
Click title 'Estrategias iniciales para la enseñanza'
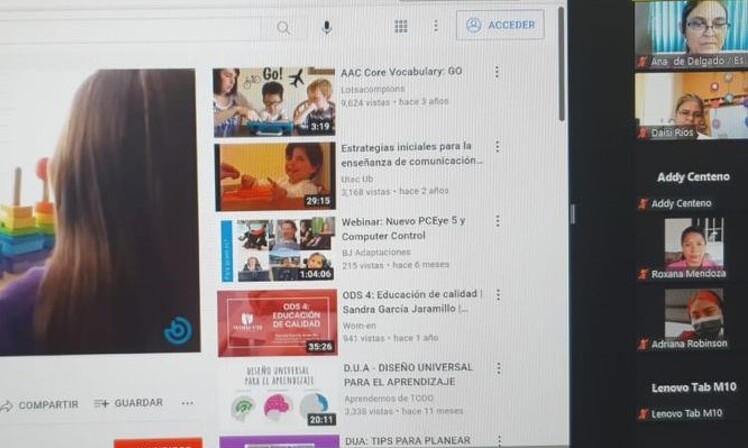[411, 154]
